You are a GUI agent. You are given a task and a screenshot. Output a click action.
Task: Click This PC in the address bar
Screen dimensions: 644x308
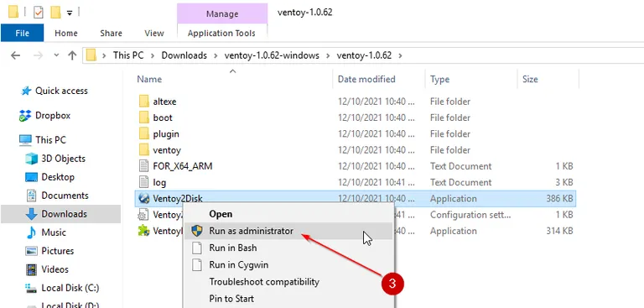tap(128, 55)
